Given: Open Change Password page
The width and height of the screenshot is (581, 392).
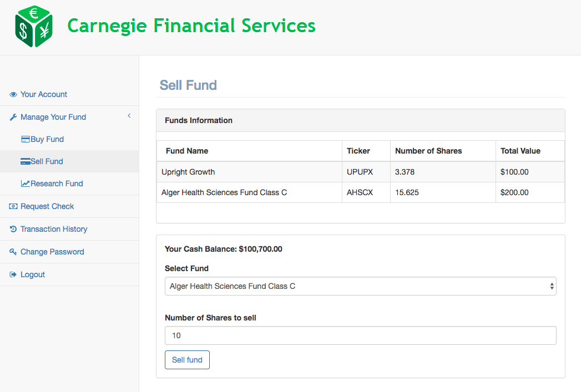Looking at the screenshot, I should click(x=52, y=252).
